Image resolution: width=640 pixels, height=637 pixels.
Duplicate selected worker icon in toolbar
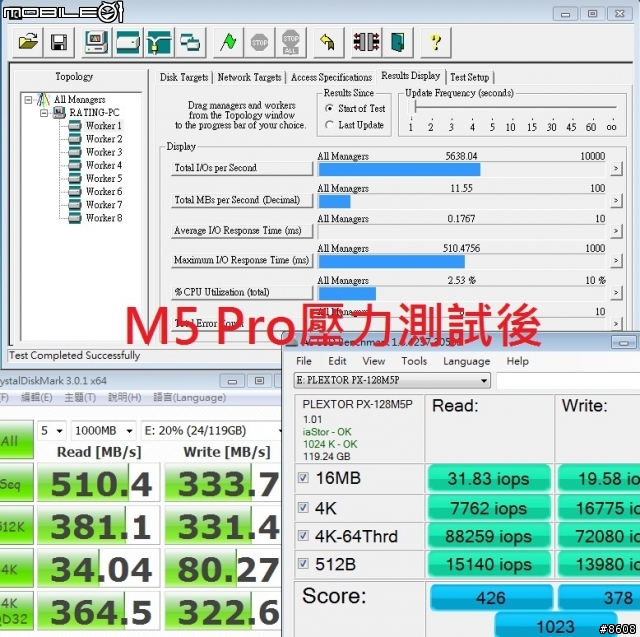coord(190,42)
